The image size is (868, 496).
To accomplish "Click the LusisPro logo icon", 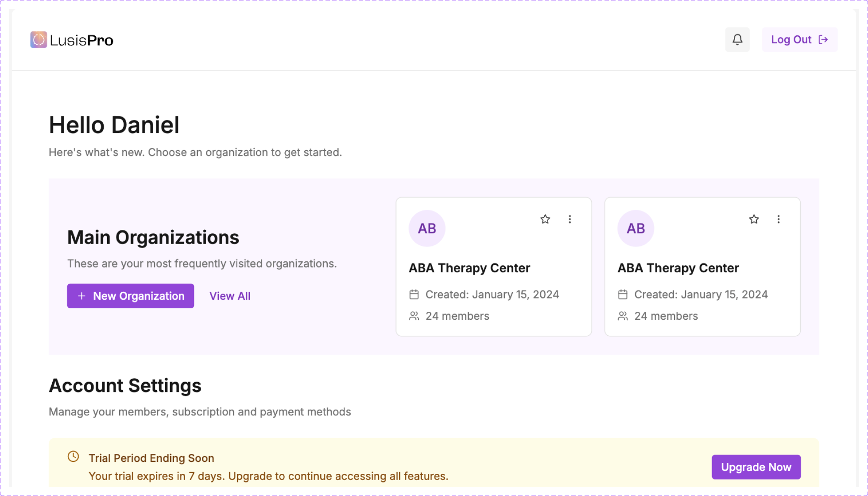I will [39, 40].
